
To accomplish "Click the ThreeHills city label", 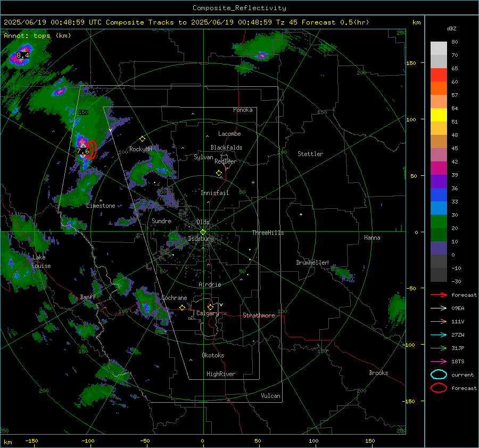I will coord(268,233).
